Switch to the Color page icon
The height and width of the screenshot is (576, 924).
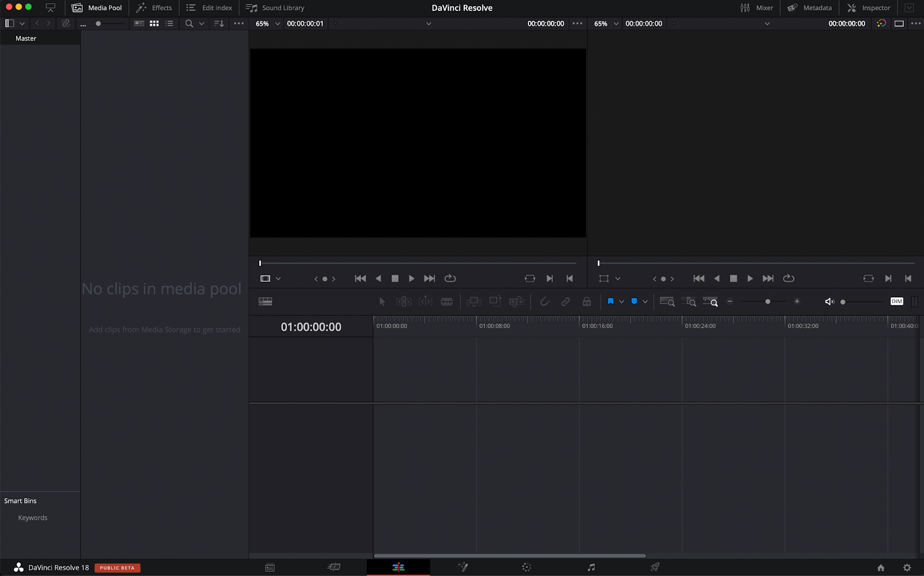pos(527,567)
